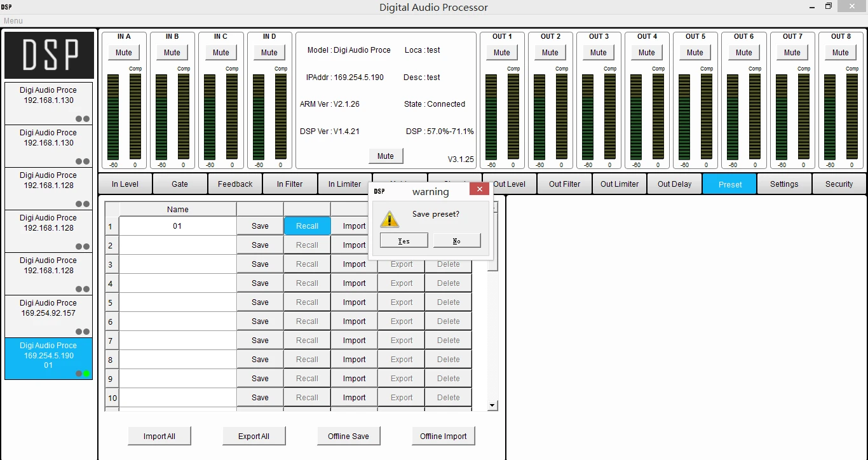Viewport: 868px width, 460px height.
Task: Click the warning triangle icon in the dialog
Action: pyautogui.click(x=389, y=219)
